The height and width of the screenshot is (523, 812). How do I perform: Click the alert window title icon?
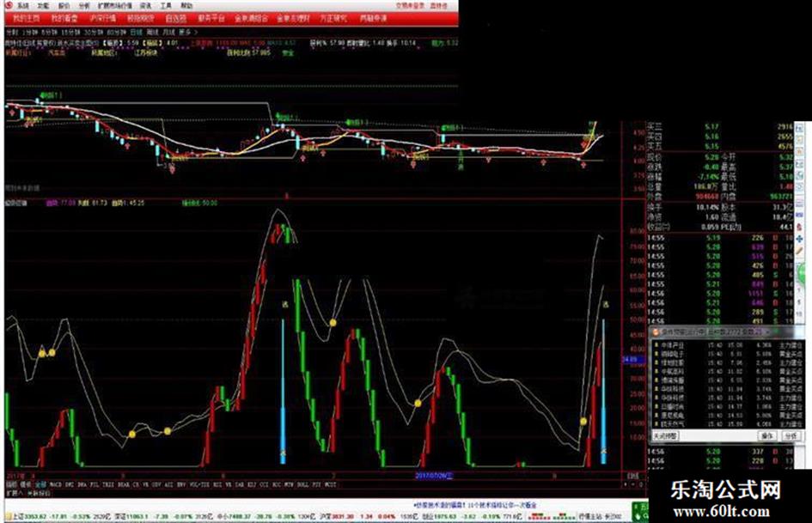656,332
